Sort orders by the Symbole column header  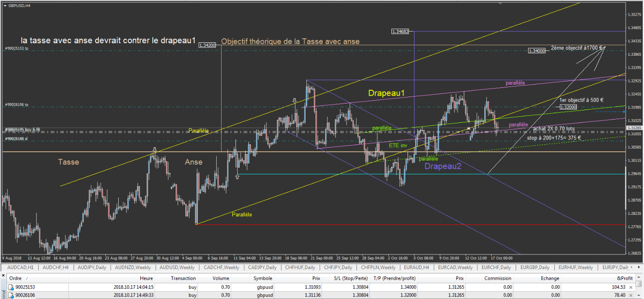coord(262,278)
